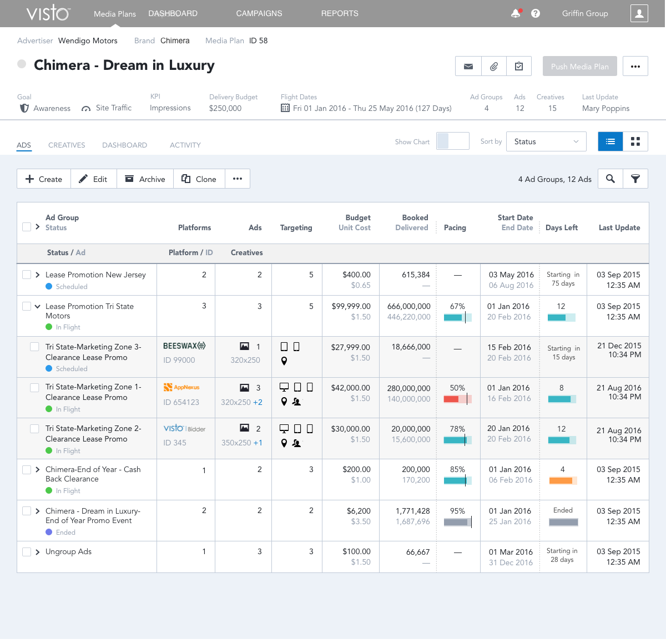
Task: Select the Ungroup Ads row checkbox
Action: click(x=27, y=552)
